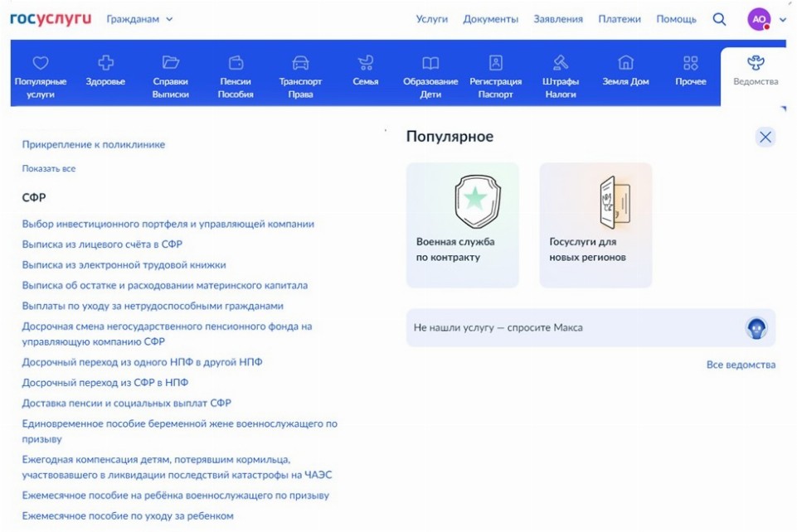Viewport: 797px width, 532px height.
Task: Close the Популярное panel
Action: click(765, 138)
